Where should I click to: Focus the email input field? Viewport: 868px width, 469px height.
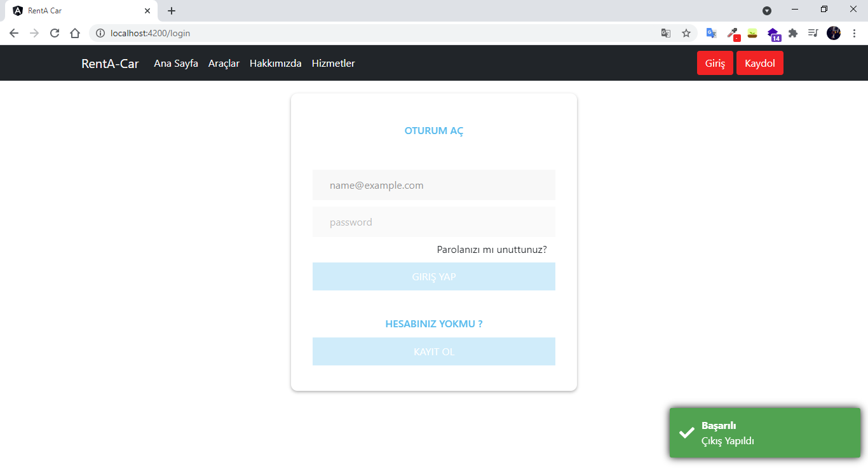click(x=433, y=186)
